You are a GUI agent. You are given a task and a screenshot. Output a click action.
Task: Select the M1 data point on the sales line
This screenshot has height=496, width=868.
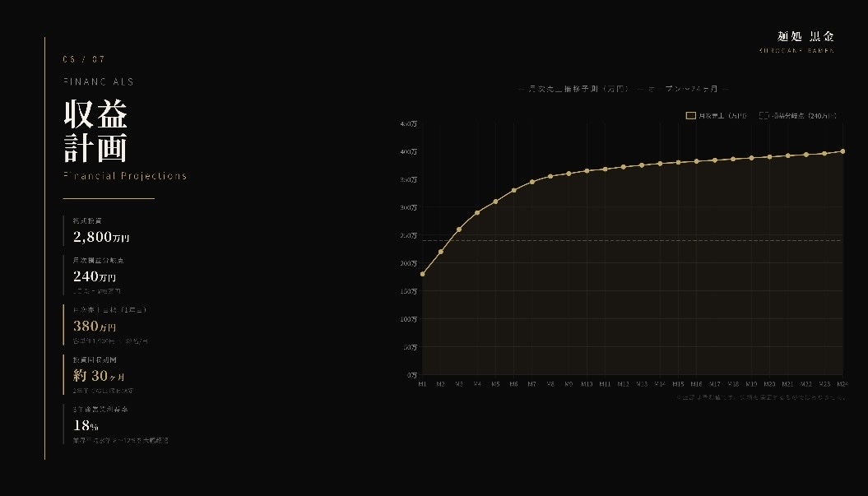click(422, 274)
